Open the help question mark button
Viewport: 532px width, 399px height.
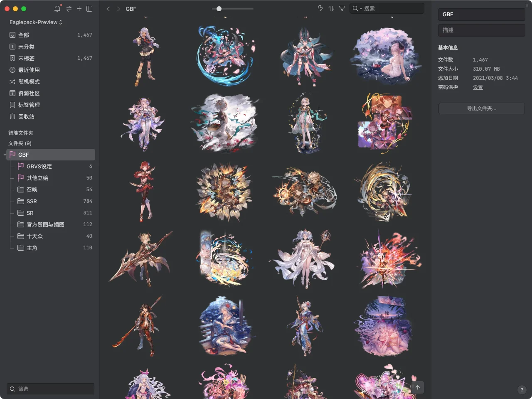[x=522, y=390]
